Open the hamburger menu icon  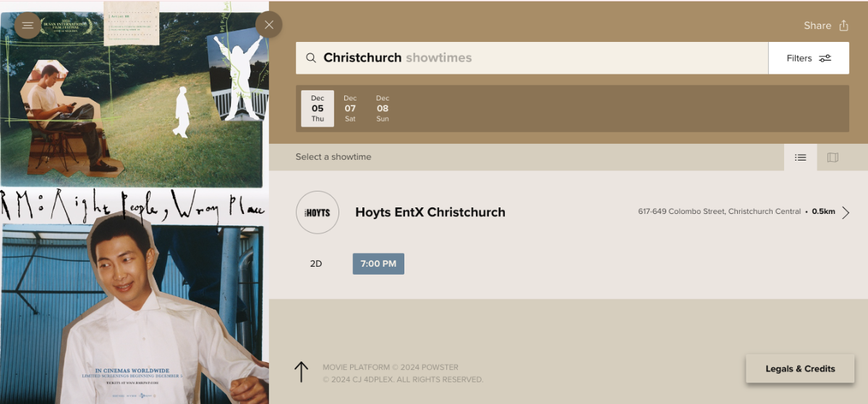27,25
